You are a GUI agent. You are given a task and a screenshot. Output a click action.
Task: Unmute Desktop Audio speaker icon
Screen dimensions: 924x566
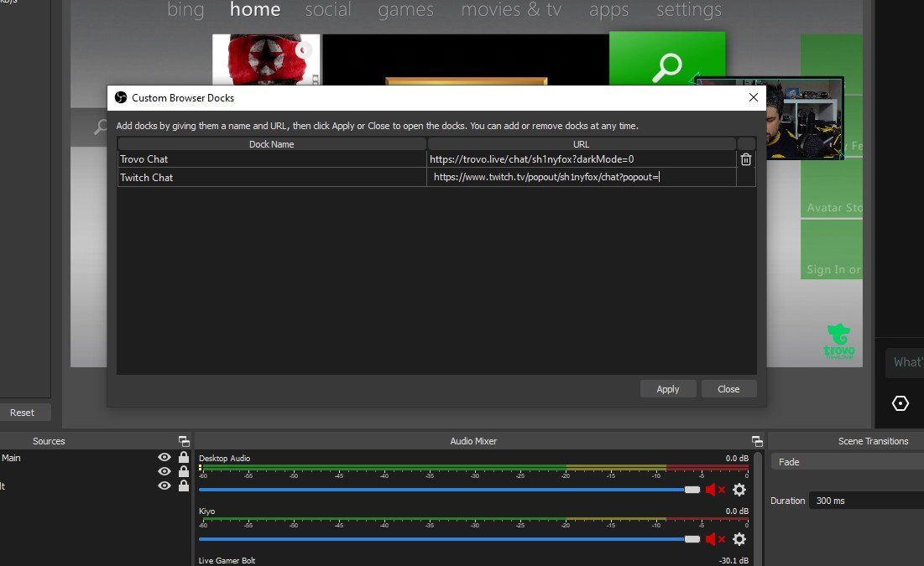click(x=714, y=489)
